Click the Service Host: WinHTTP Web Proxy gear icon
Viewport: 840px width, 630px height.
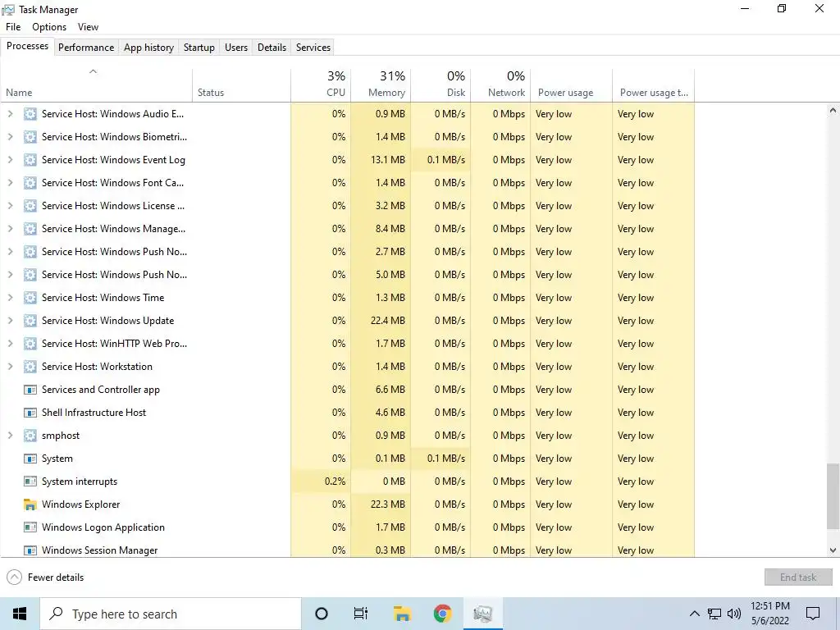point(30,344)
